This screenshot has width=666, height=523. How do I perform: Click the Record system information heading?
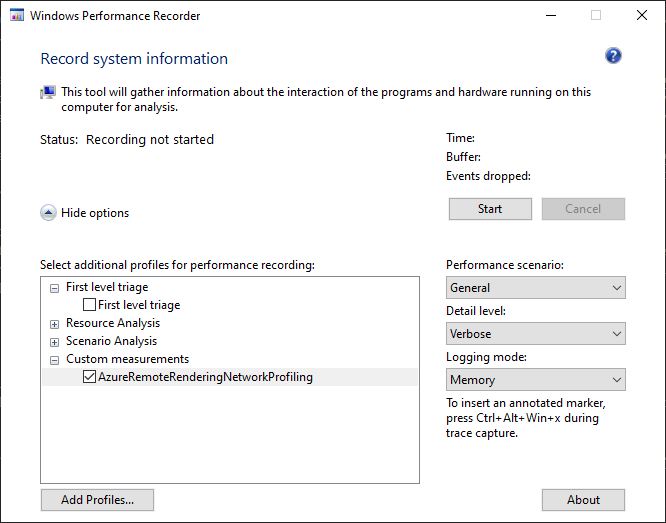click(x=134, y=59)
